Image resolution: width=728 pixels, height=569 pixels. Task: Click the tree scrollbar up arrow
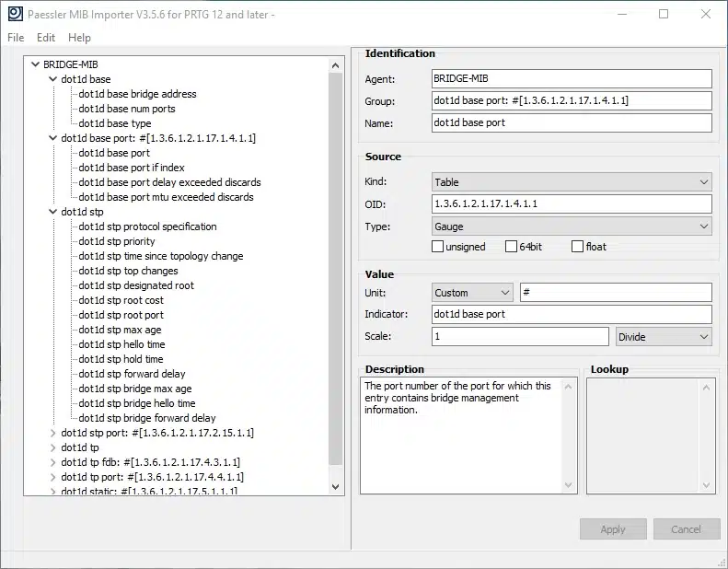pos(336,65)
